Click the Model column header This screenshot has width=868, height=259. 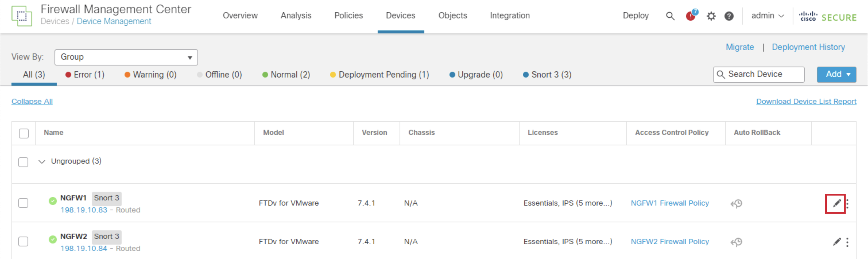(273, 133)
